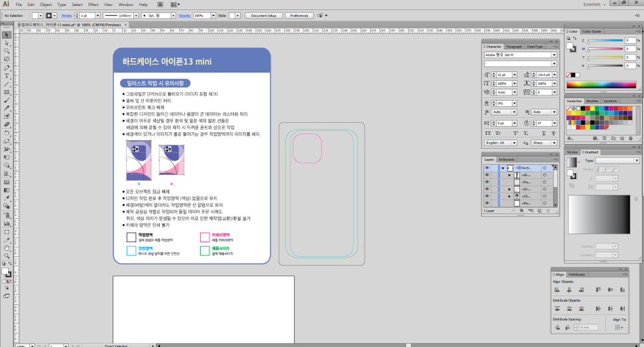Switch to the Symbols tab
Image resolution: width=644 pixels, height=347 pixels.
610,101
